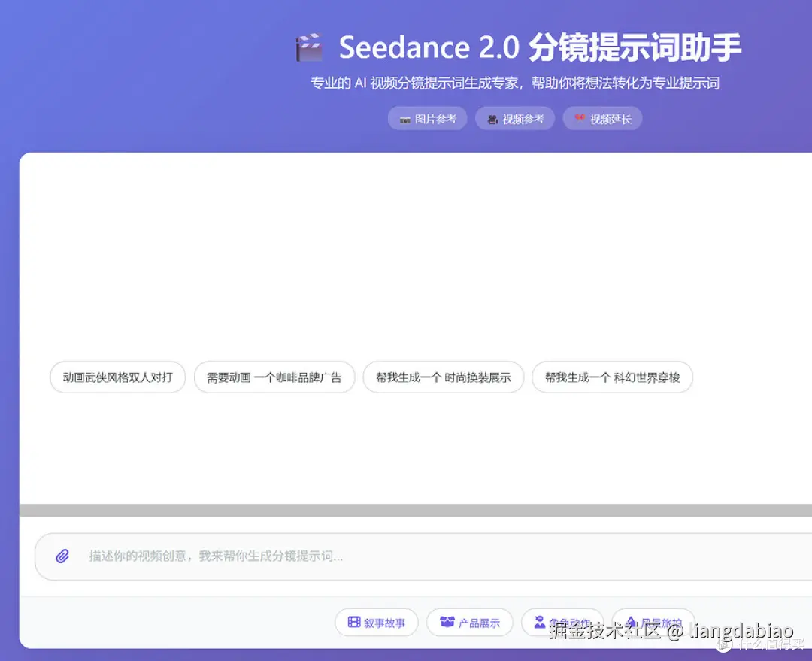Select the 咖啡品牌广告 suggestion chip
The image size is (812, 661).
coord(274,377)
